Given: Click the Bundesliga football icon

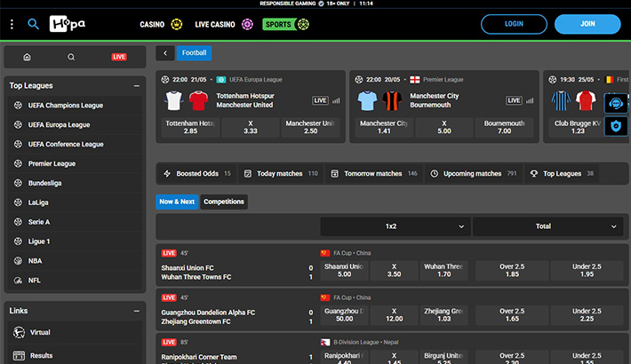Looking at the screenshot, I should (18, 183).
